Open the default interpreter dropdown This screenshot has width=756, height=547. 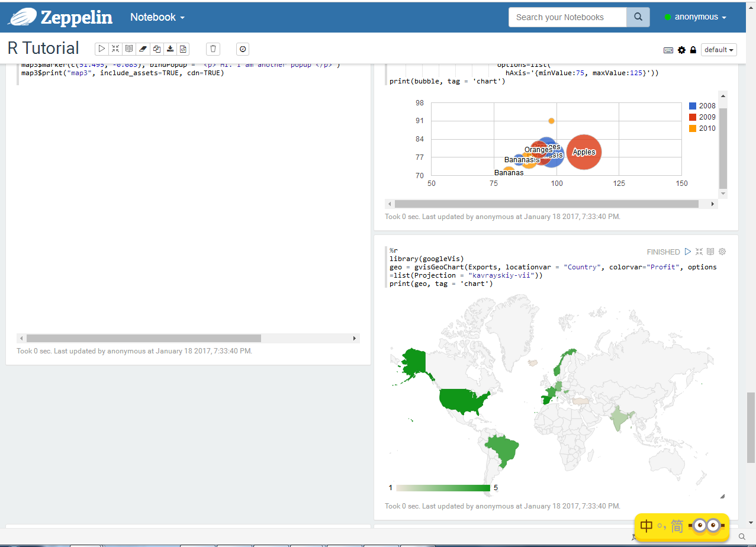pos(719,50)
